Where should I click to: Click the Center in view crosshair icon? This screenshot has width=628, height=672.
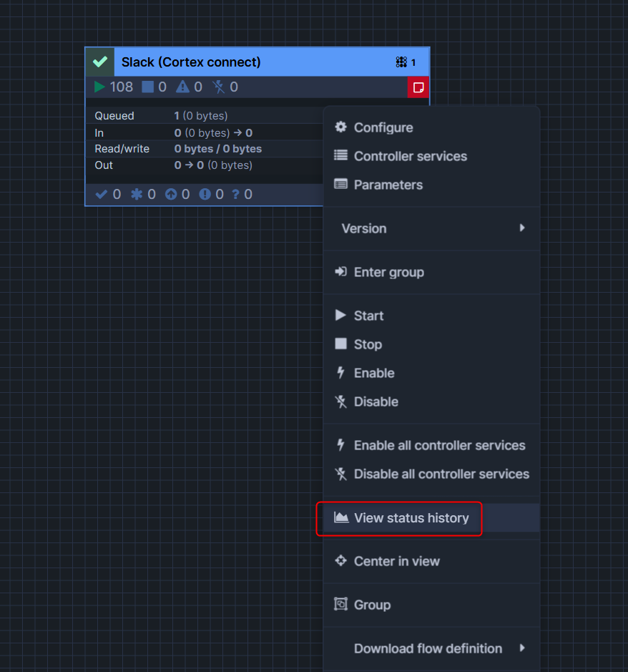(x=341, y=561)
